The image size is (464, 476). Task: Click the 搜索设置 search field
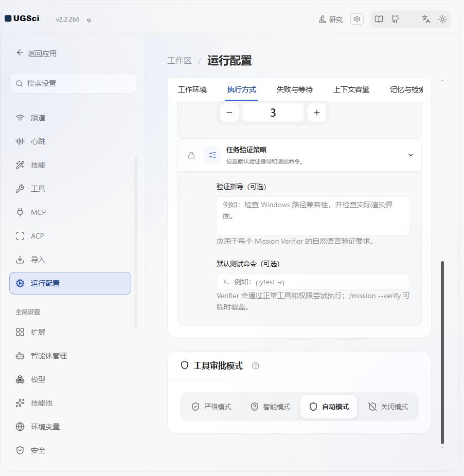[73, 83]
